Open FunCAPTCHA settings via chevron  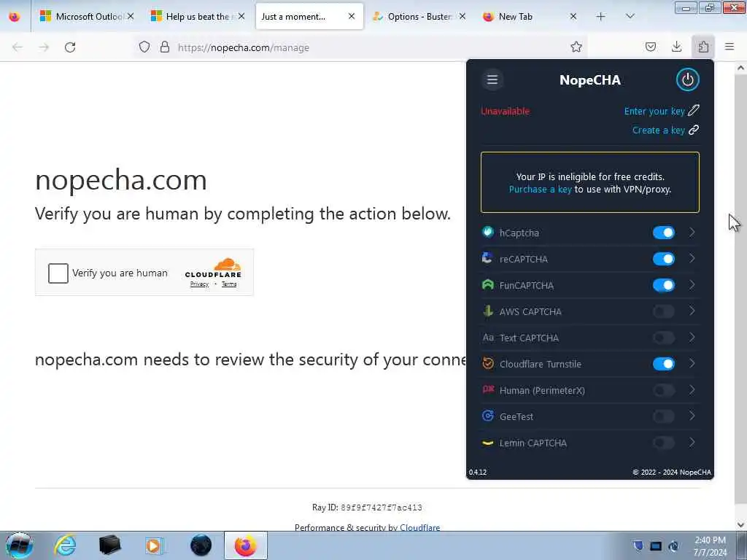[692, 284]
